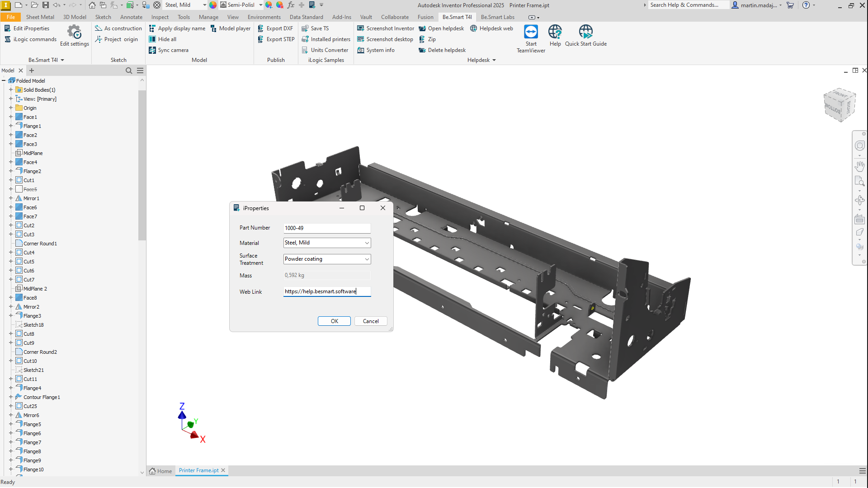Open the Be.Smart Labs ribbon tab
868x488 pixels.
[497, 17]
